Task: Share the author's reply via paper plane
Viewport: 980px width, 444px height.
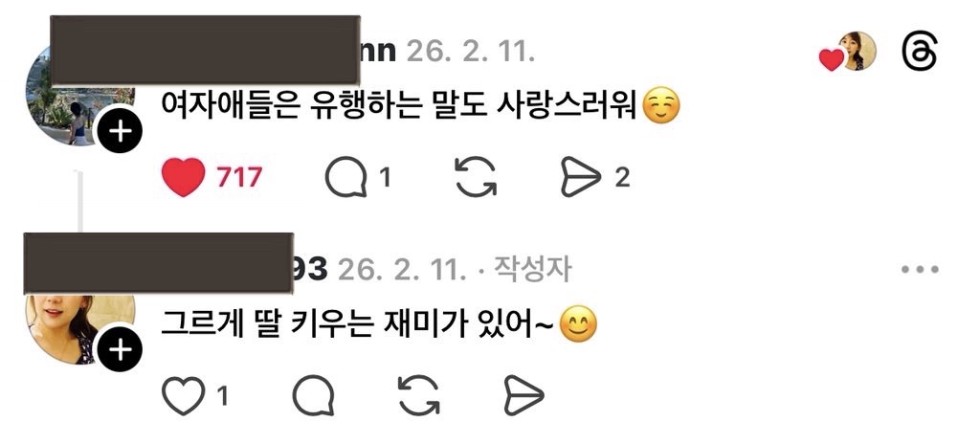Action: click(523, 395)
